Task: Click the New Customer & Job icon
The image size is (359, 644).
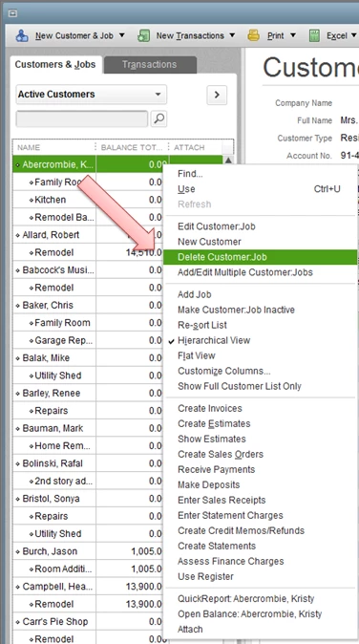Action: [x=22, y=35]
